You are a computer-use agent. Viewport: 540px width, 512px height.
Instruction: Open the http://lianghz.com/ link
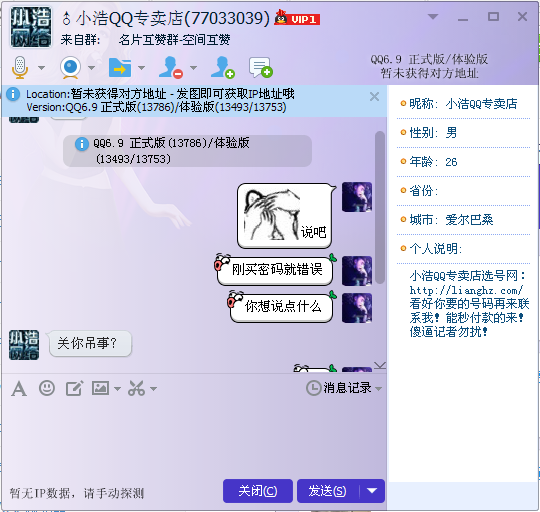tap(466, 290)
